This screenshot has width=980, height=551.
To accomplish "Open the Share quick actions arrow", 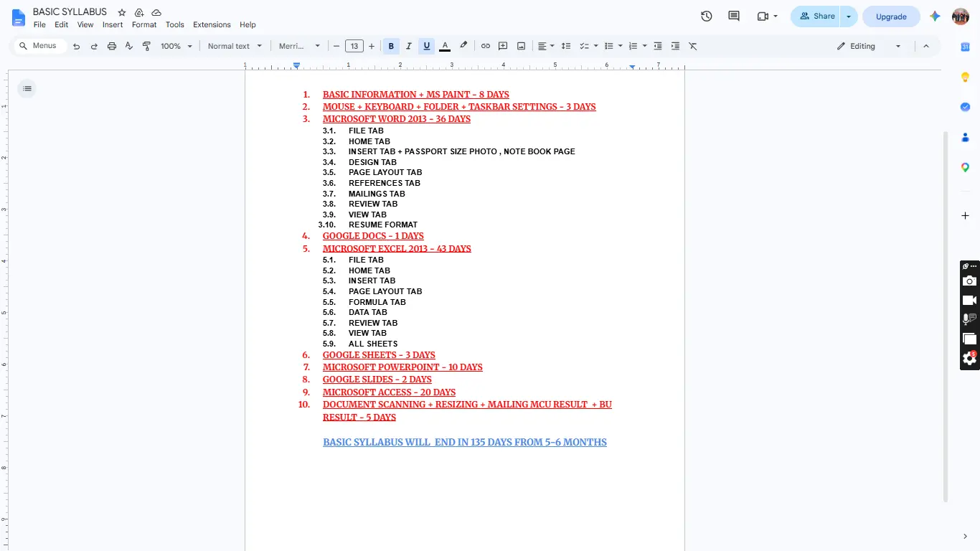I will click(x=849, y=17).
